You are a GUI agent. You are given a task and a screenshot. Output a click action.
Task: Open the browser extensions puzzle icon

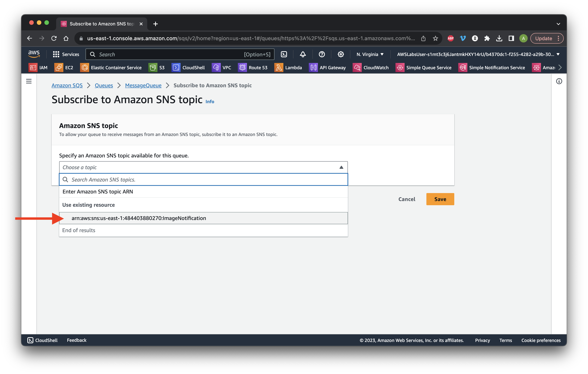[487, 38]
